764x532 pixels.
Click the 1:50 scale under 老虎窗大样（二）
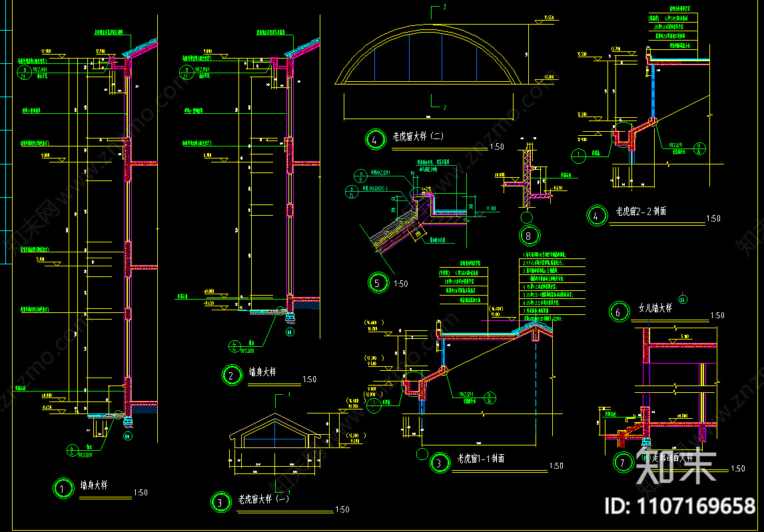pos(497,146)
